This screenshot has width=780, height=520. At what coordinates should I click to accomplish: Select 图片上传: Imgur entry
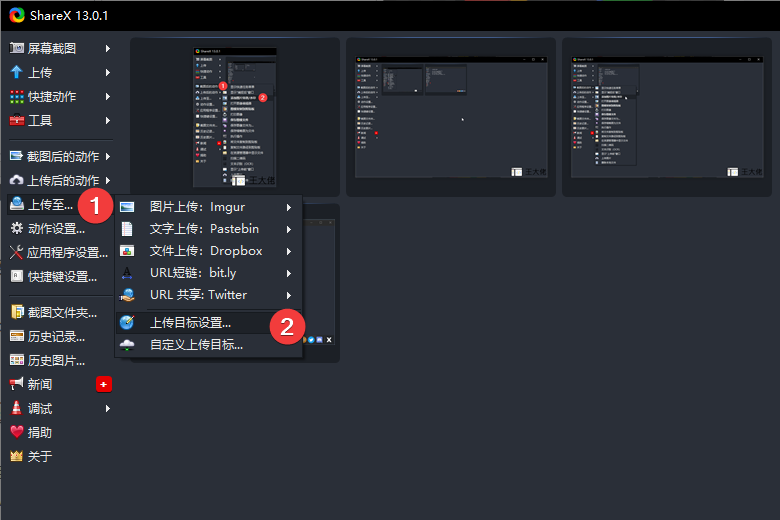point(208,207)
